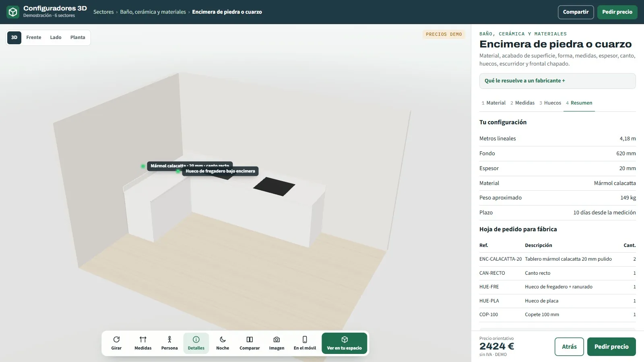Click the Compartir button
The image size is (644, 362).
point(576,12)
